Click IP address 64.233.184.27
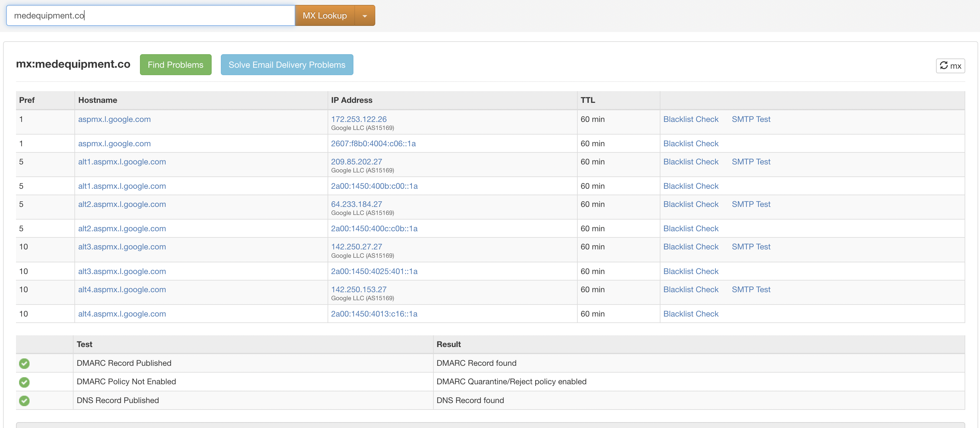Viewport: 980px width, 428px height. (x=357, y=204)
